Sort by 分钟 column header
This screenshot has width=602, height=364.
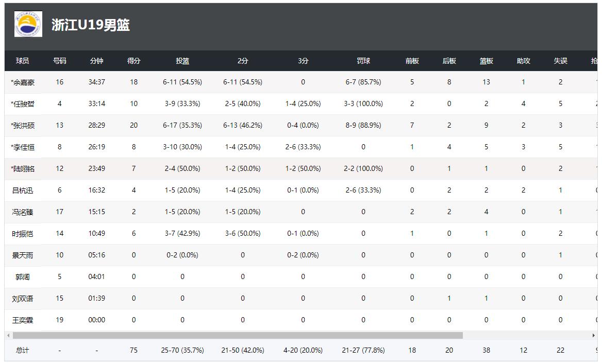click(97, 61)
